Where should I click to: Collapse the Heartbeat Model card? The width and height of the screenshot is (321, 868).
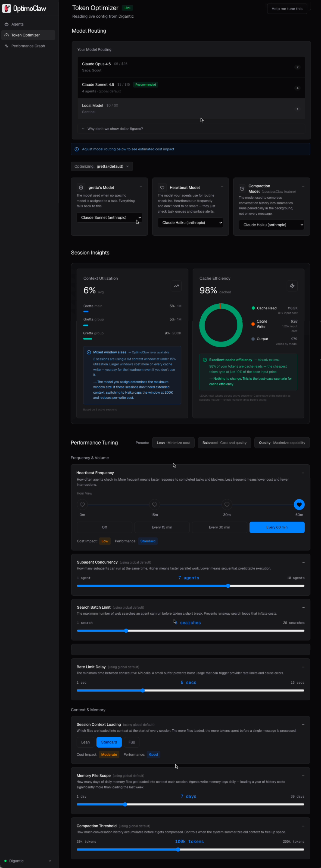pyautogui.click(x=222, y=186)
